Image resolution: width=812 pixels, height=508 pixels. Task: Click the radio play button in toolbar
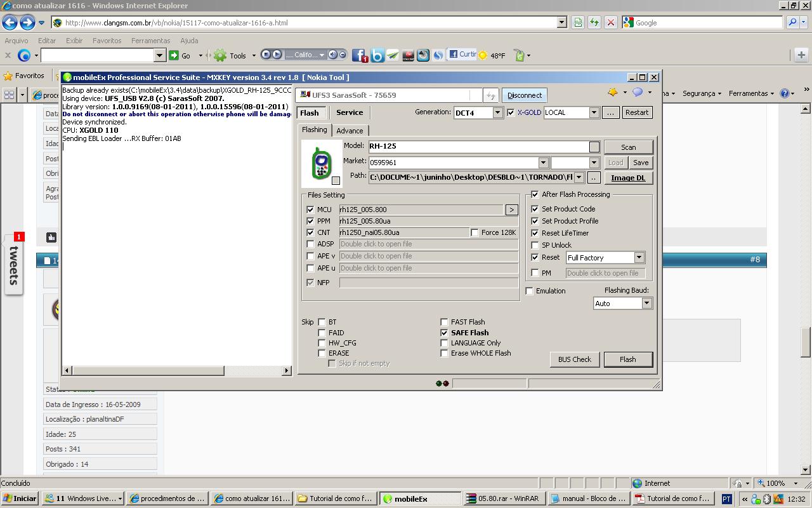pyautogui.click(x=277, y=55)
